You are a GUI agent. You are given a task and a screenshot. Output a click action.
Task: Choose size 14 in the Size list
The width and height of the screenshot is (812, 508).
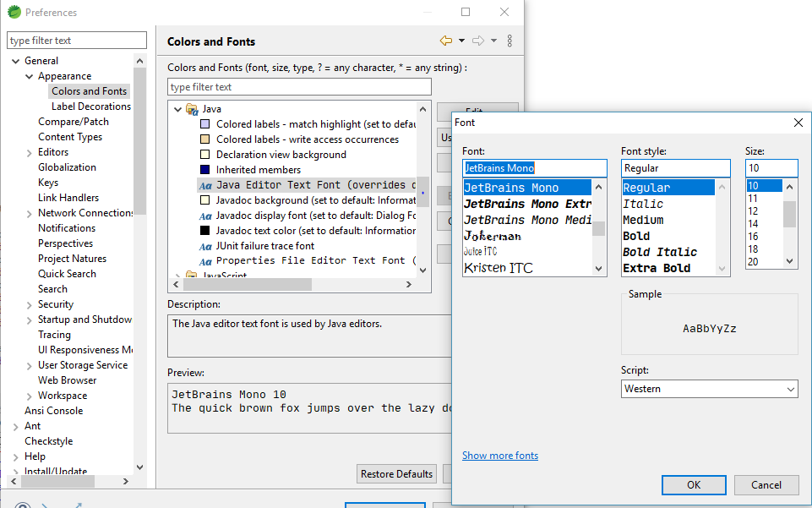pos(755,223)
